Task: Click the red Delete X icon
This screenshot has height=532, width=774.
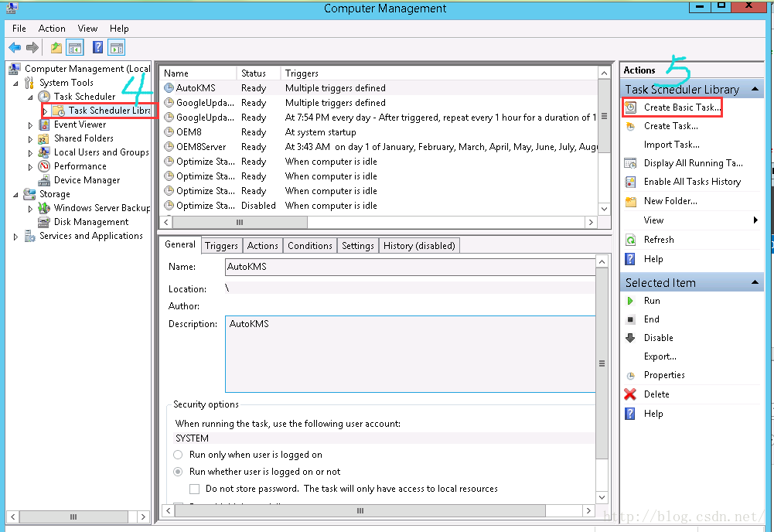Action: (x=630, y=394)
